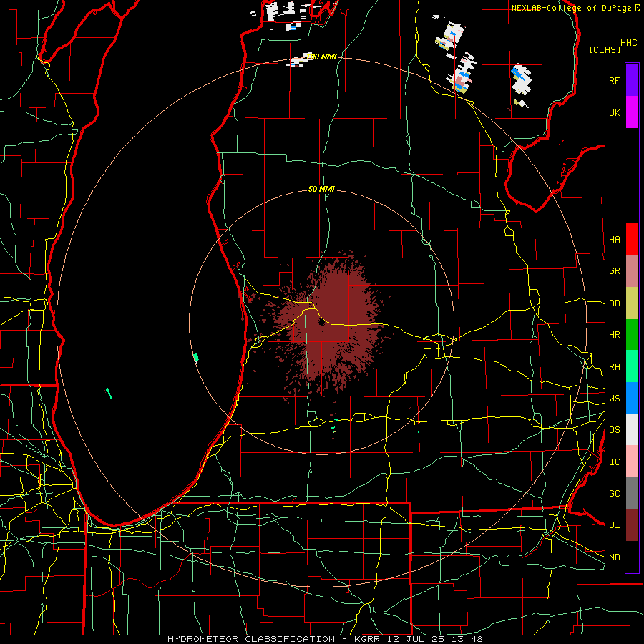The width and height of the screenshot is (644, 644).
Task: Click the 'UK' legend label
Action: tap(614, 112)
